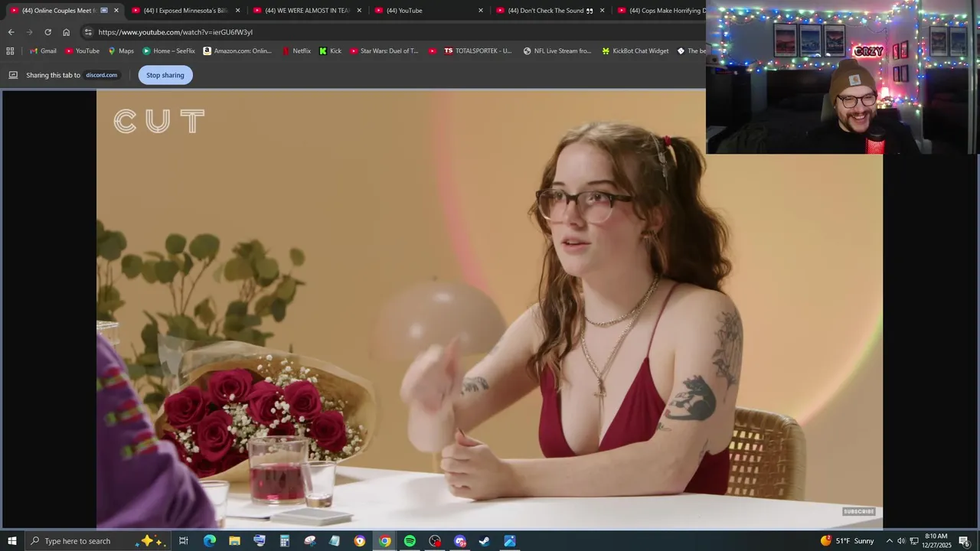Open the Windows Start menu
Viewport: 980px width, 551px height.
tap(12, 541)
